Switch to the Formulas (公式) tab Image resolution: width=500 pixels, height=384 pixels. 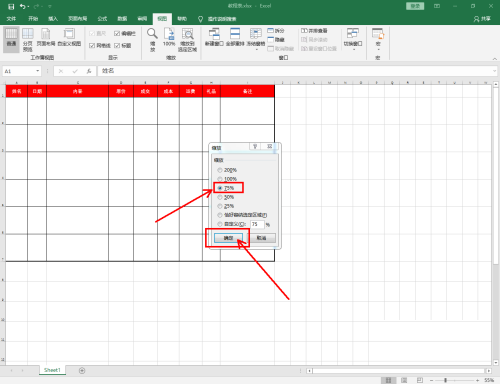102,19
